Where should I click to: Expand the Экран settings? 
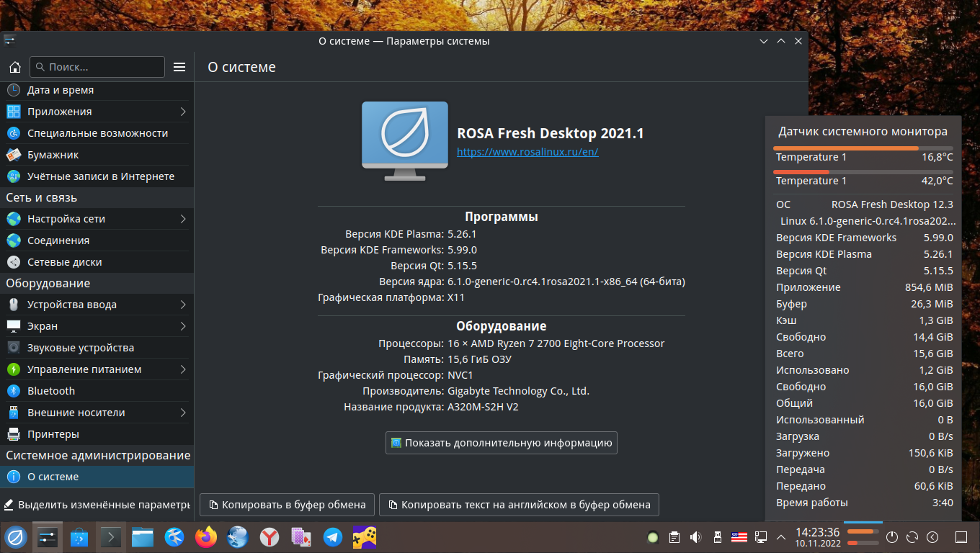[x=183, y=326]
